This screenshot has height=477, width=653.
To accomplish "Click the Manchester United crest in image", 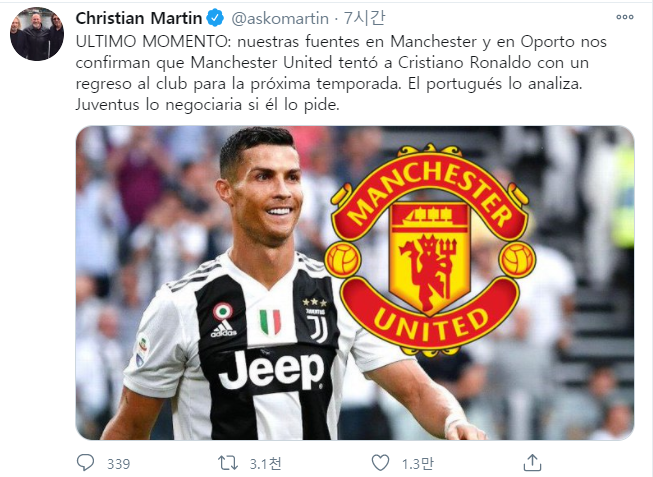I will [x=430, y=250].
